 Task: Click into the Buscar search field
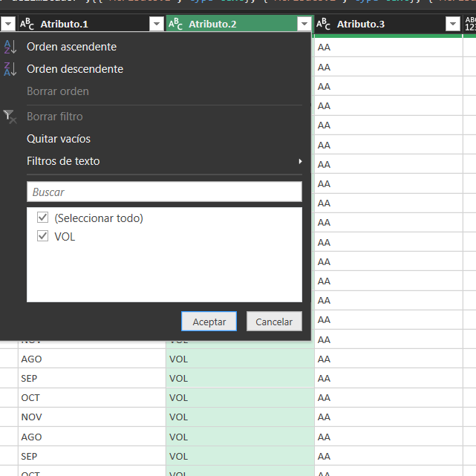click(164, 192)
